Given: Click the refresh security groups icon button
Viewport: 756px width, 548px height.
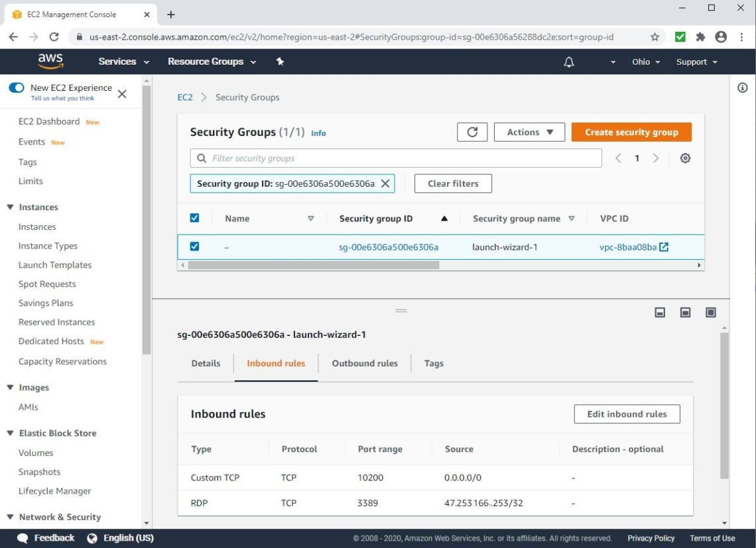Looking at the screenshot, I should pyautogui.click(x=472, y=132).
